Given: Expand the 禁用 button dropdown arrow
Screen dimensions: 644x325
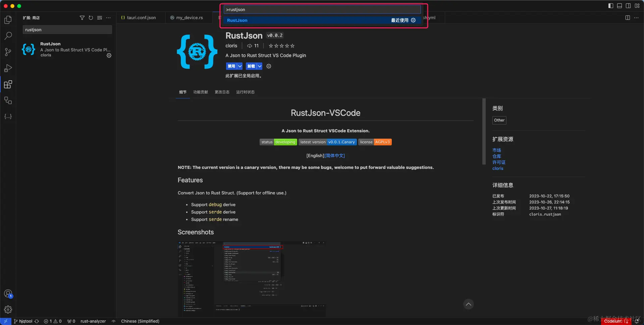Looking at the screenshot, I should [240, 66].
